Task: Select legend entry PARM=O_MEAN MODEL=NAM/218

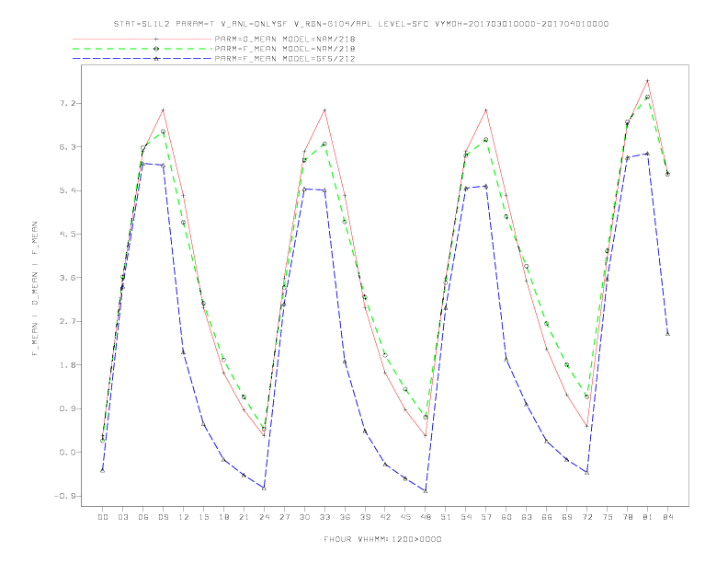Action: [x=285, y=39]
